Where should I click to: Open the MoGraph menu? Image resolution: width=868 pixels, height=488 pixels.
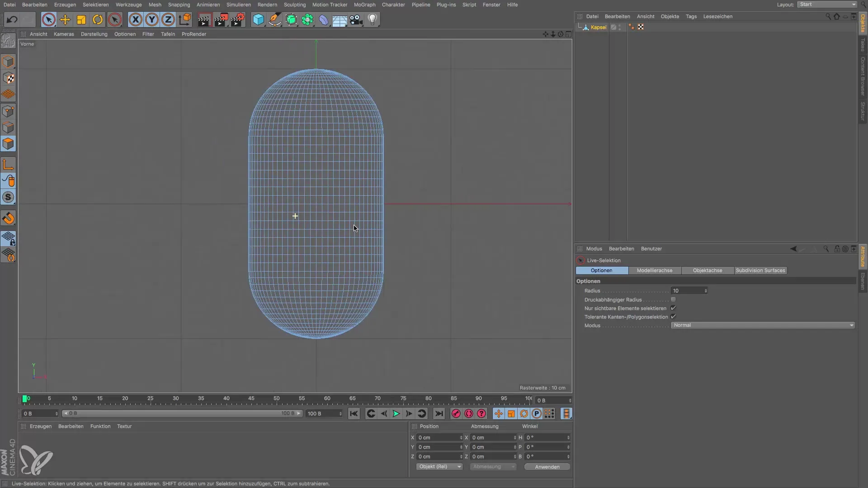(364, 5)
